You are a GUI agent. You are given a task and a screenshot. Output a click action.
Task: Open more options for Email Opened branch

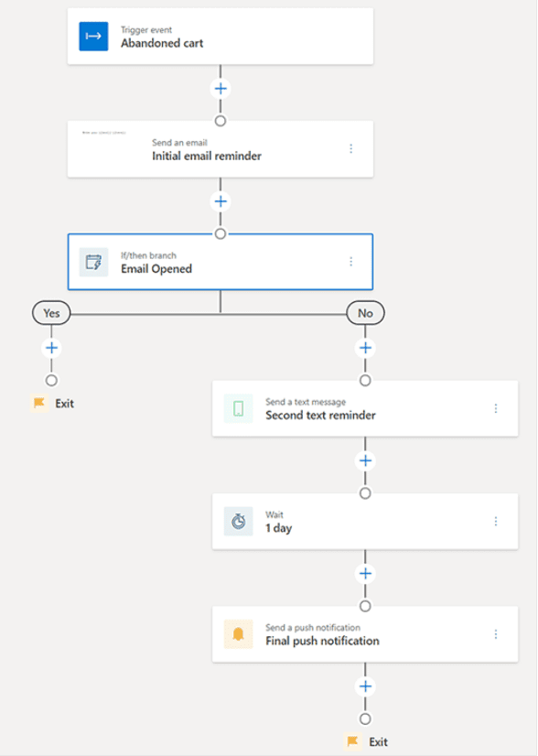pos(351,262)
